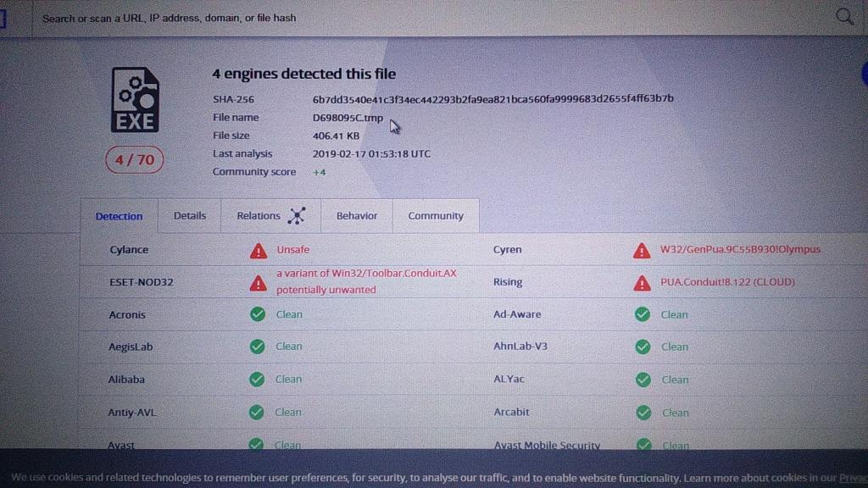
Task: Click the Acronis engine name
Action: [127, 315]
